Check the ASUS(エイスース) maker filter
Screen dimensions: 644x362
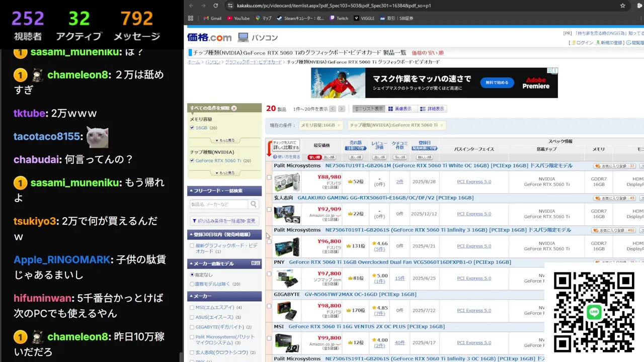pos(192,317)
